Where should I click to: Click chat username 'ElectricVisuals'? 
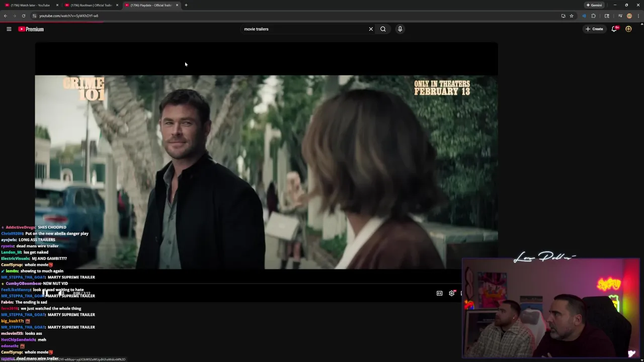(15, 258)
